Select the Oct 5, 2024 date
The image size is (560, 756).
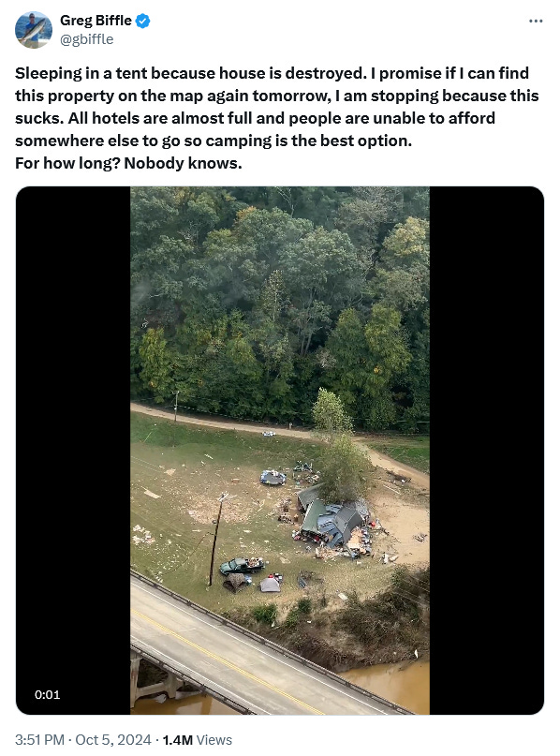(x=113, y=740)
